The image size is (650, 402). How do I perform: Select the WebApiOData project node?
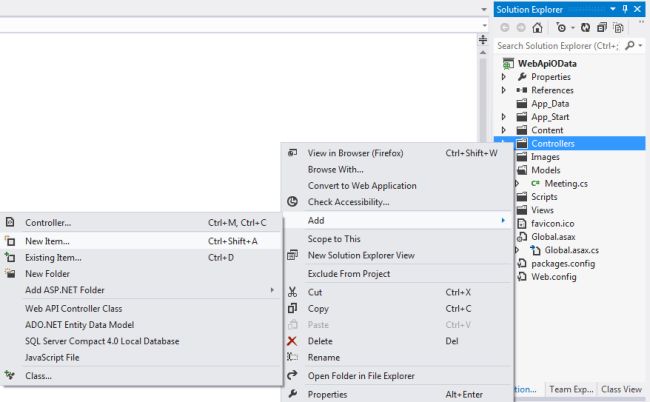[547, 63]
